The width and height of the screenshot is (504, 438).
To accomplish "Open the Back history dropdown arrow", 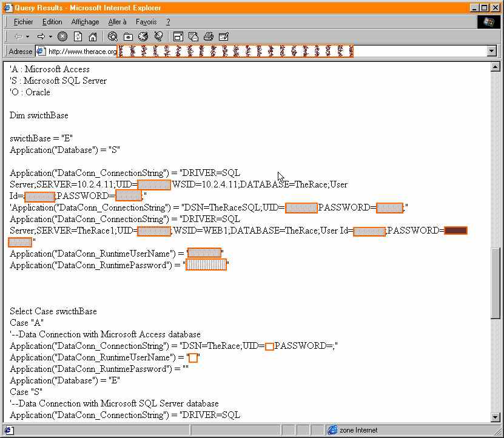I will 28,36.
